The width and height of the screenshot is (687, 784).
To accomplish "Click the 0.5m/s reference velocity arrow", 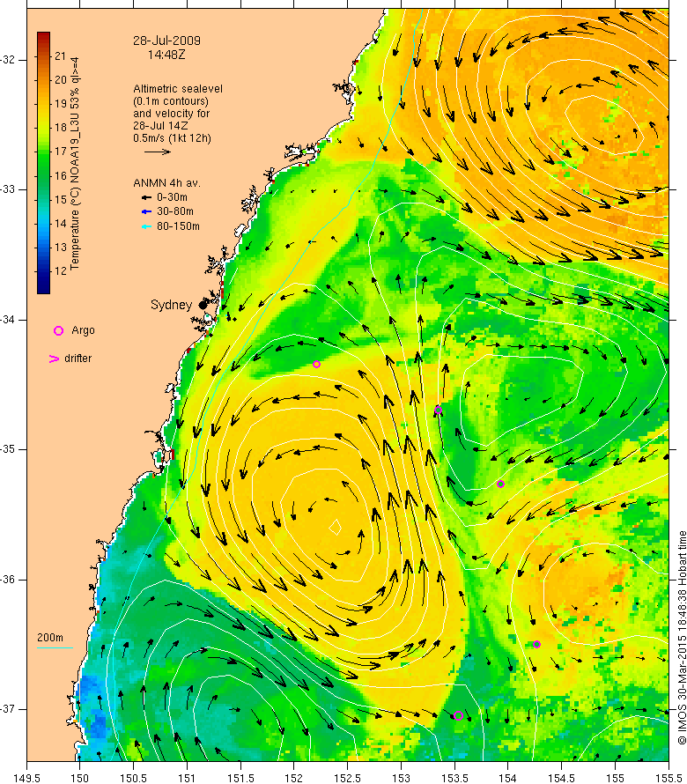I will [x=158, y=152].
